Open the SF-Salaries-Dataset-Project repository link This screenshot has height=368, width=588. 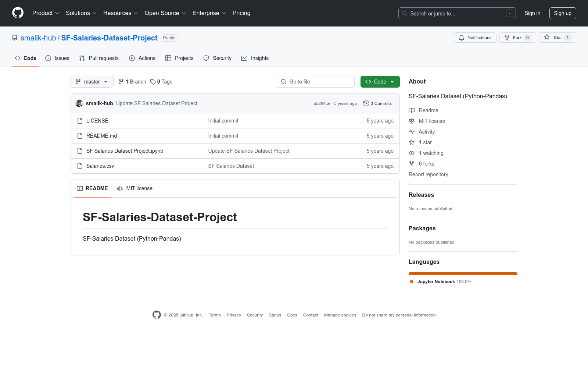pos(109,38)
